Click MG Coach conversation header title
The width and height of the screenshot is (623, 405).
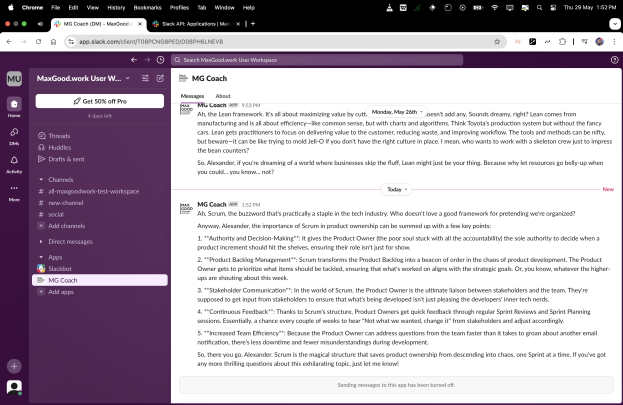(x=209, y=78)
